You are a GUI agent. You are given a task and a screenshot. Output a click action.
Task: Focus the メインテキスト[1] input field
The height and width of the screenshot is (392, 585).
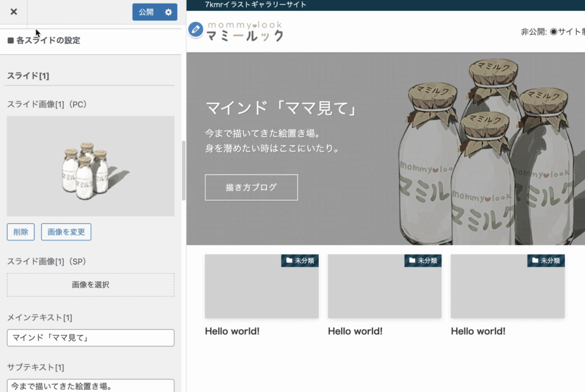point(90,338)
